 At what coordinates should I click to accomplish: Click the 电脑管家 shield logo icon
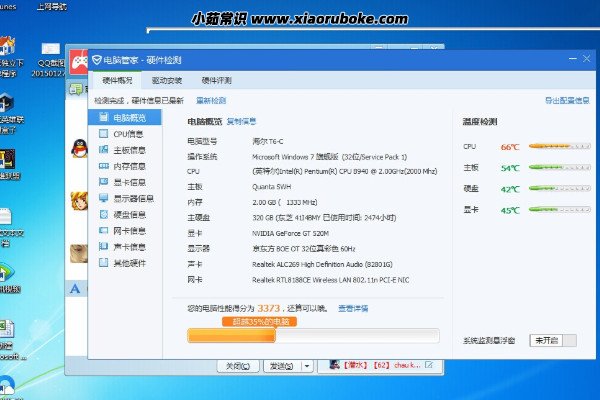pyautogui.click(x=96, y=60)
